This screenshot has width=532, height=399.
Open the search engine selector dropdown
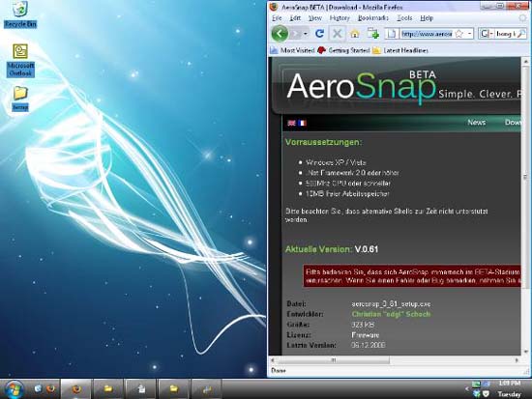(487, 34)
